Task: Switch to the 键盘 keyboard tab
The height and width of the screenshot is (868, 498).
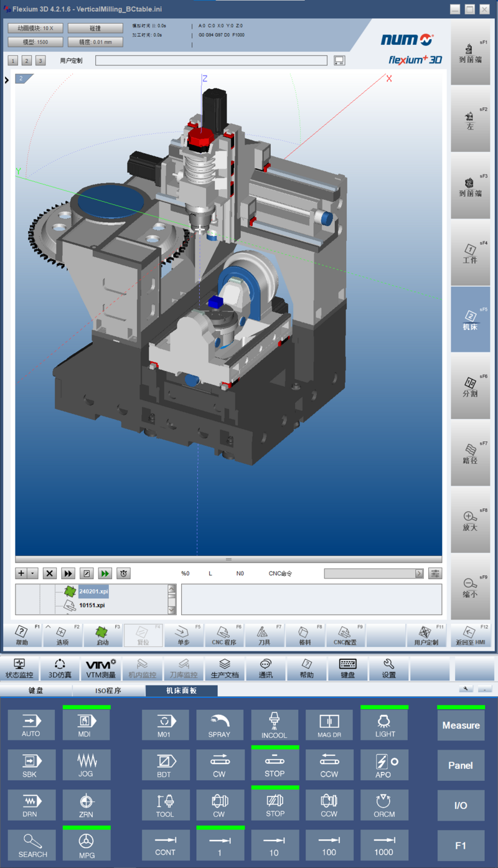Action: click(x=36, y=691)
